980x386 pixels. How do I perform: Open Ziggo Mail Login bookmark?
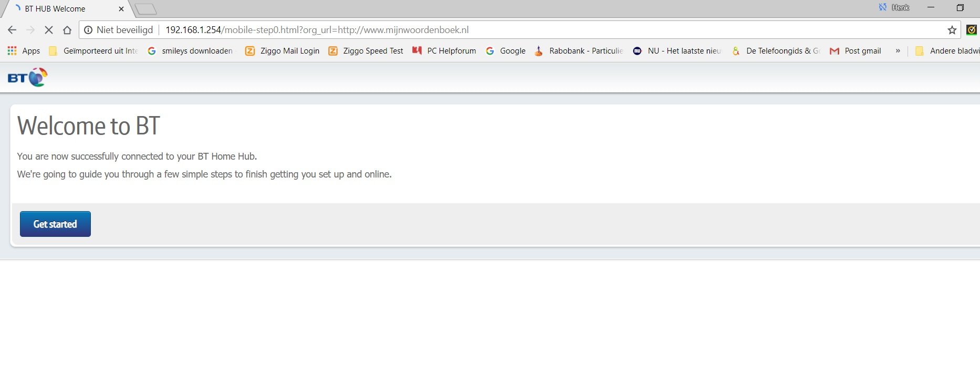[x=283, y=51]
